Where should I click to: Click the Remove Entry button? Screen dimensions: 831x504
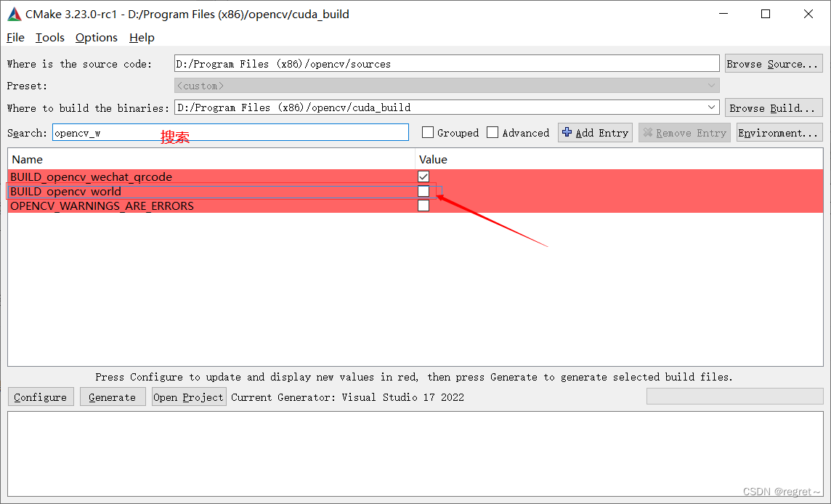[685, 132]
